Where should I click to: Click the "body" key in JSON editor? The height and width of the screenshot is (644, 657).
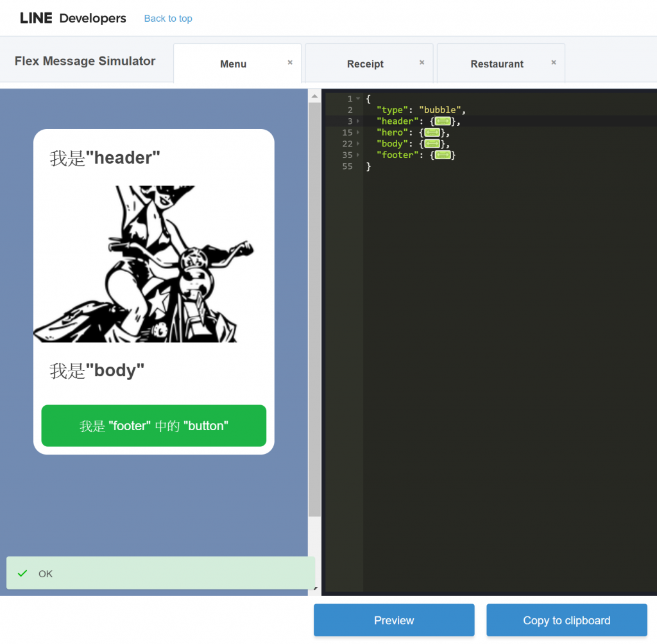tap(392, 144)
